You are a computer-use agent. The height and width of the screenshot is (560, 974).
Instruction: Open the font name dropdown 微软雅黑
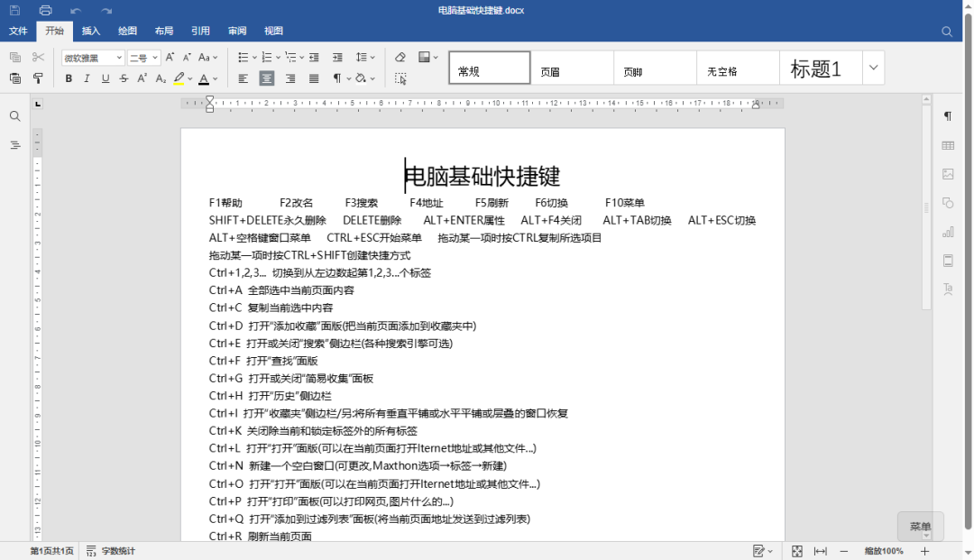[x=89, y=57]
